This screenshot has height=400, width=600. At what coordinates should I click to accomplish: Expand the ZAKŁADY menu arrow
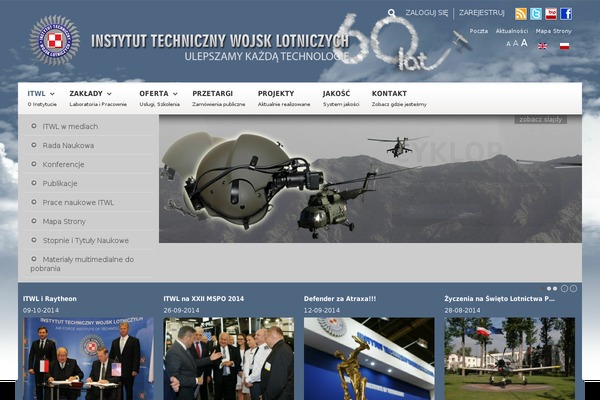[x=109, y=94]
